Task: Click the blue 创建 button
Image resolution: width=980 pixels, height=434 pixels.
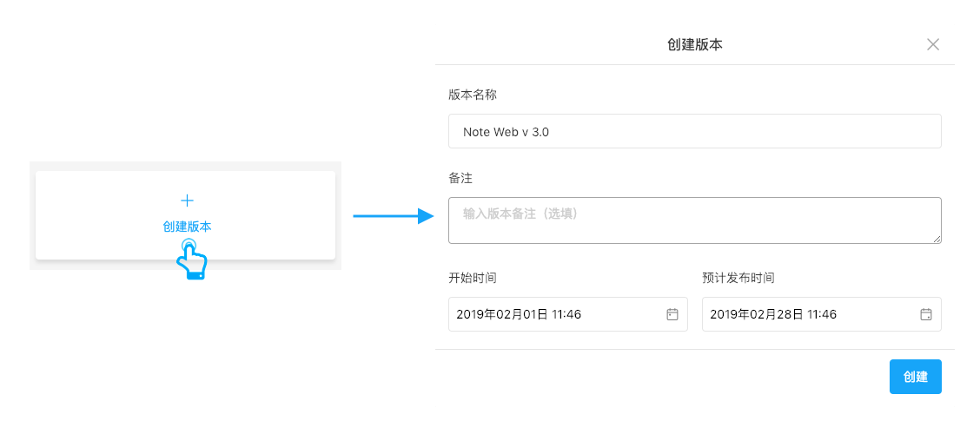Action: pos(915,377)
